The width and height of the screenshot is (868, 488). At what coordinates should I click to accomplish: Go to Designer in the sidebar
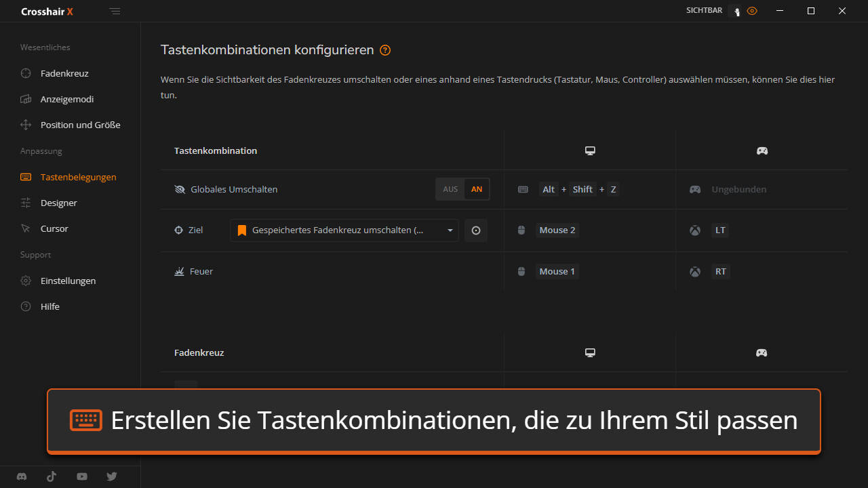click(58, 203)
